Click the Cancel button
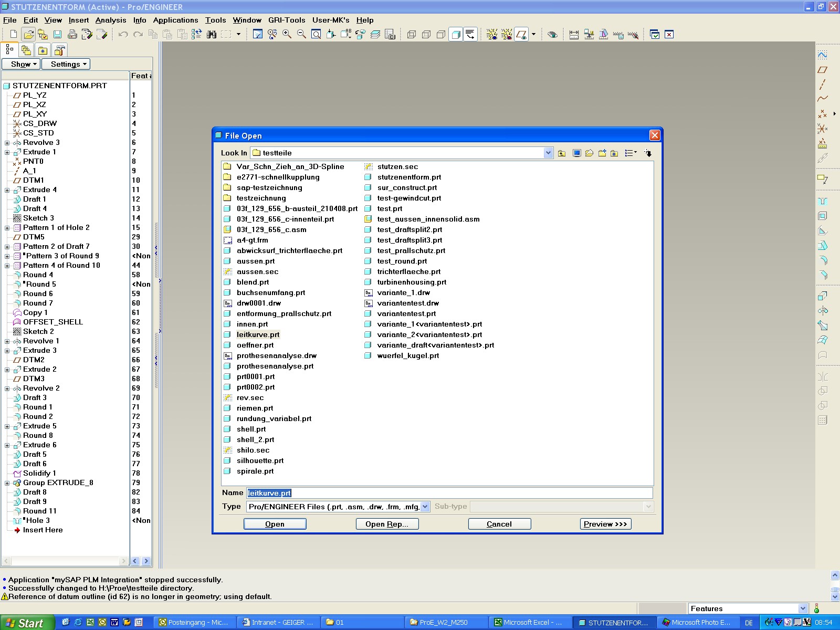The width and height of the screenshot is (840, 630). [499, 524]
